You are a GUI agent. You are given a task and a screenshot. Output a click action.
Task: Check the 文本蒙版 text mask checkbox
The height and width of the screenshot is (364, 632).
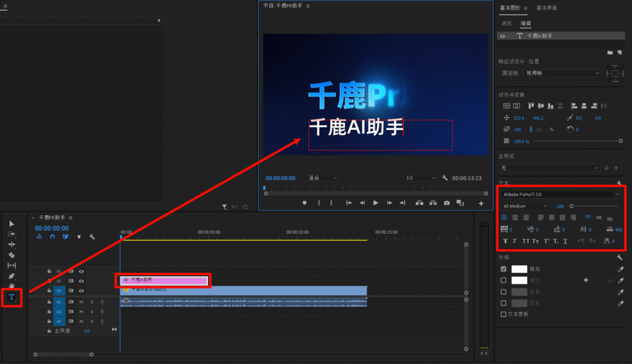click(504, 314)
